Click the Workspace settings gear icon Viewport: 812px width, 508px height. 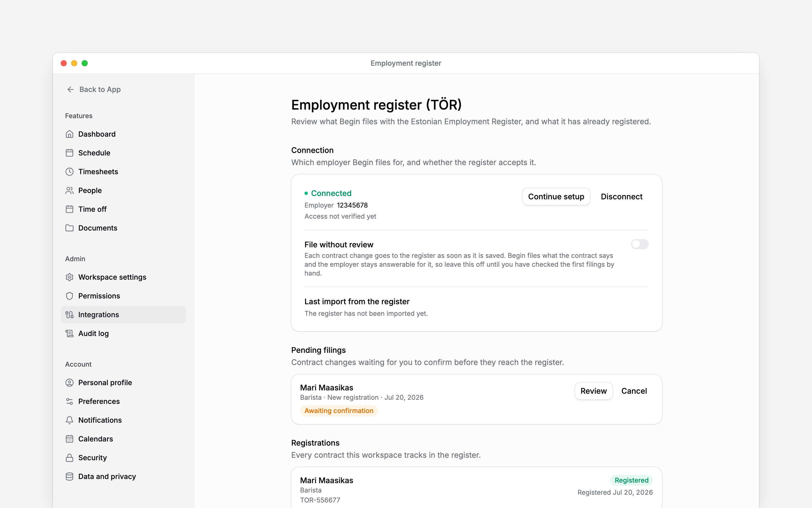[x=70, y=277]
